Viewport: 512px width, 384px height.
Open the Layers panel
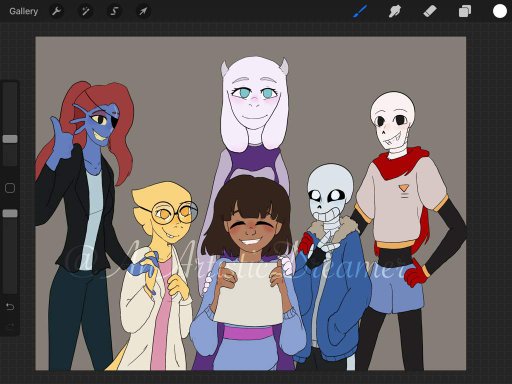tap(465, 11)
